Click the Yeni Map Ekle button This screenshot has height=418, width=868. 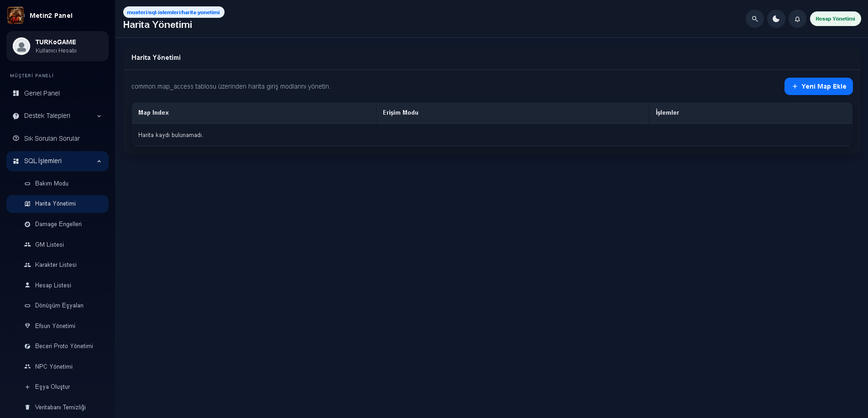click(819, 86)
